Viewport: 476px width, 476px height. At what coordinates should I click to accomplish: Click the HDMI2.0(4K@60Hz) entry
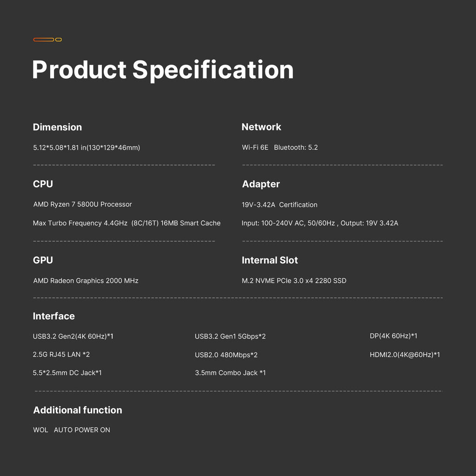404,355
